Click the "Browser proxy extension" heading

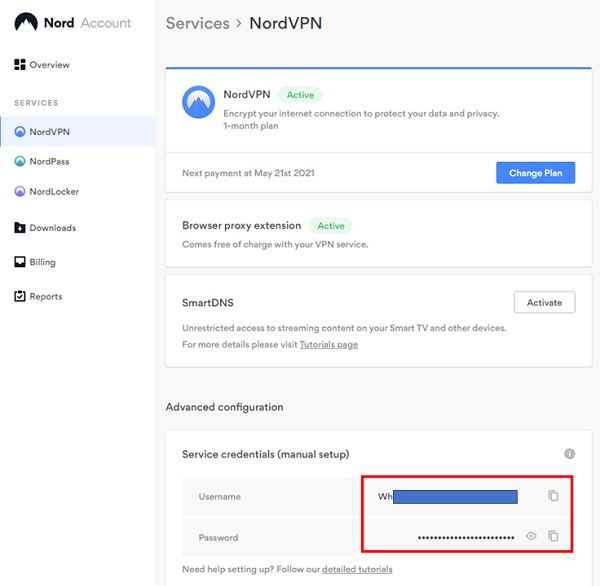coord(241,225)
